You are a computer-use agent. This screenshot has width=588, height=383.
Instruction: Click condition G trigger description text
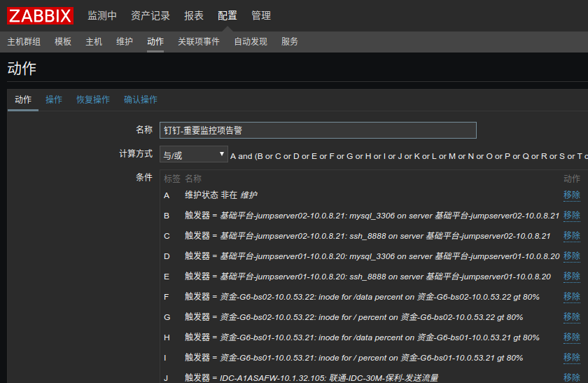(x=353, y=317)
